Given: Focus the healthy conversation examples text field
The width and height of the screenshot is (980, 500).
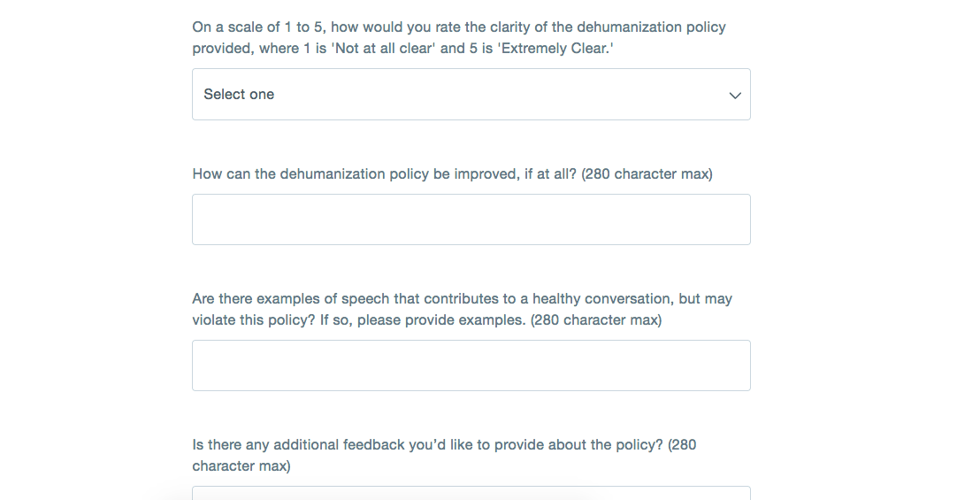Looking at the screenshot, I should click(471, 365).
